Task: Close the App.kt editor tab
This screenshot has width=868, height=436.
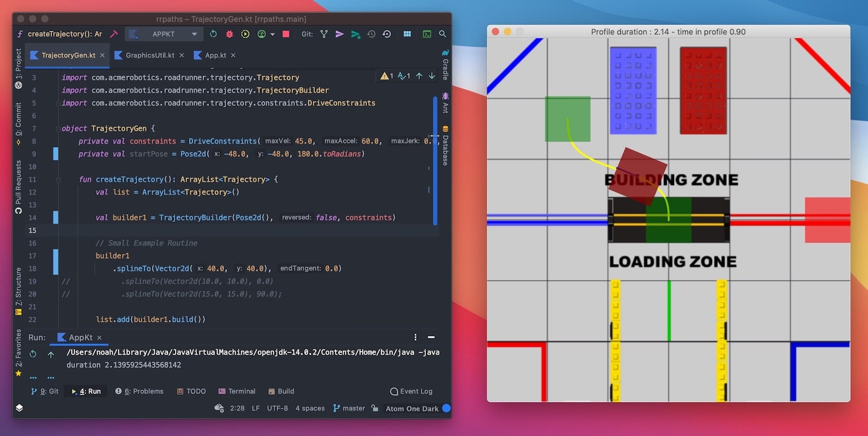Action: coord(233,55)
